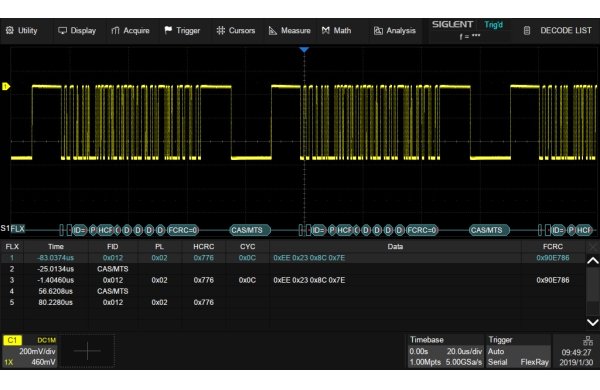Click the FLX column header
600x390 pixels.
tap(12, 247)
